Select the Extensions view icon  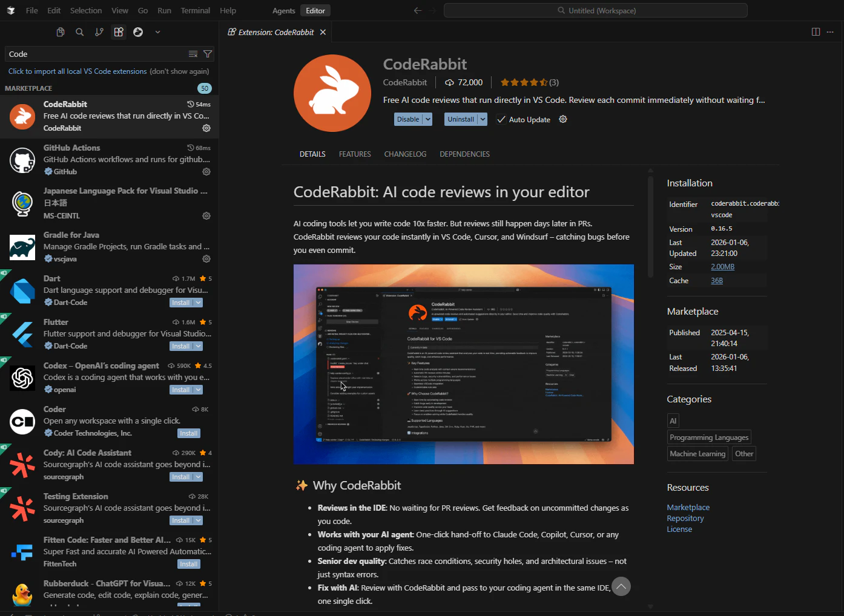pyautogui.click(x=119, y=32)
